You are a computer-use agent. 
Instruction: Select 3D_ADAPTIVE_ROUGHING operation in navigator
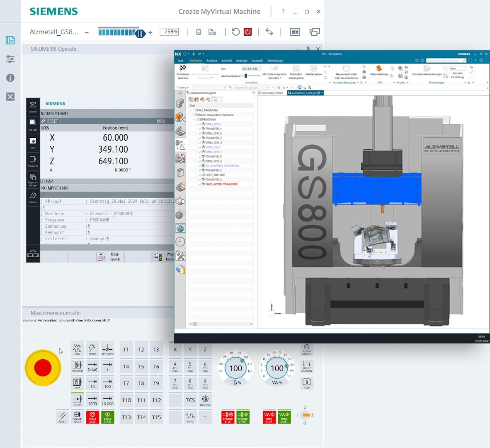222,166
